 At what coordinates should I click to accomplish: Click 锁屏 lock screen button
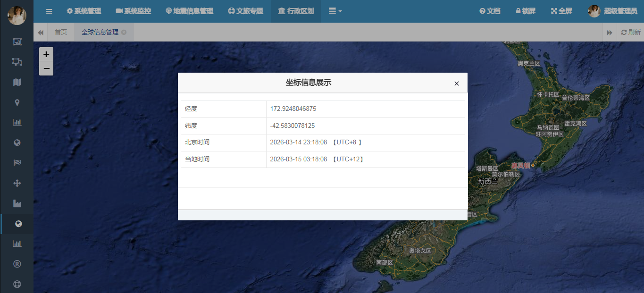[526, 11]
